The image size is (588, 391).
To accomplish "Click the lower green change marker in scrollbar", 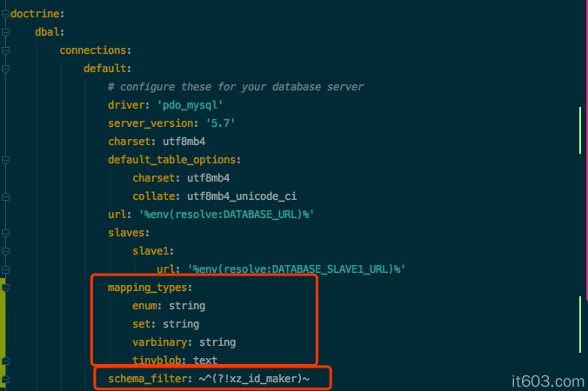I will pyautogui.click(x=579, y=320).
